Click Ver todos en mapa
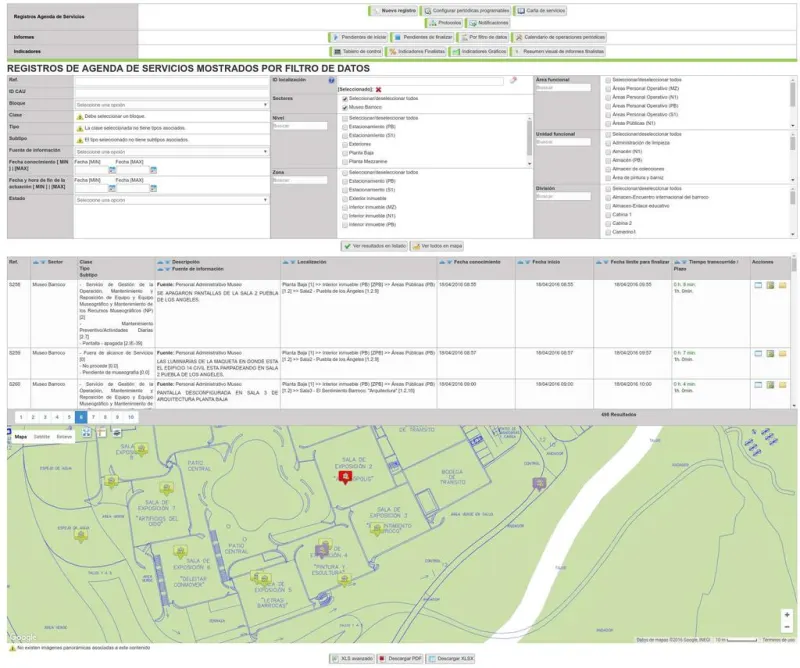Image resolution: width=800 pixels, height=668 pixels. click(x=437, y=246)
